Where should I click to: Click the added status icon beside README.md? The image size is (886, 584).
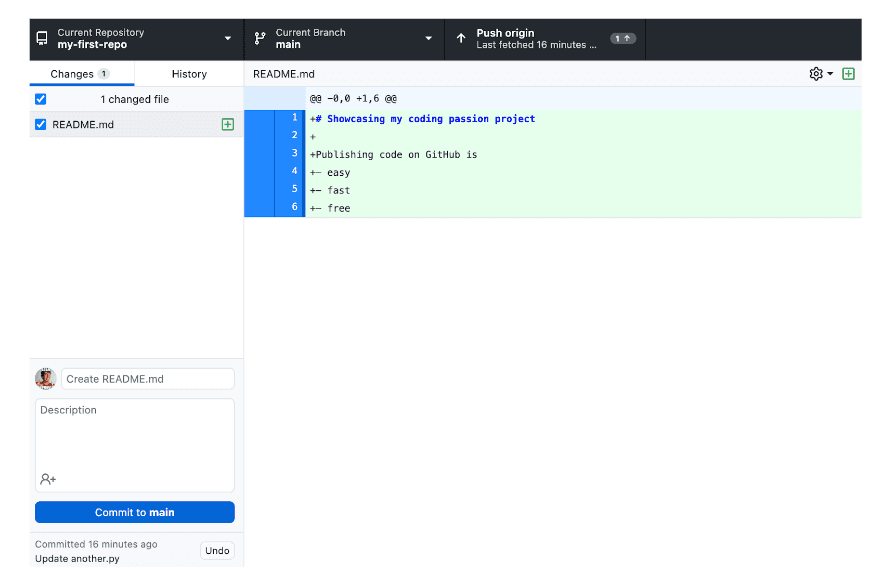(x=227, y=125)
